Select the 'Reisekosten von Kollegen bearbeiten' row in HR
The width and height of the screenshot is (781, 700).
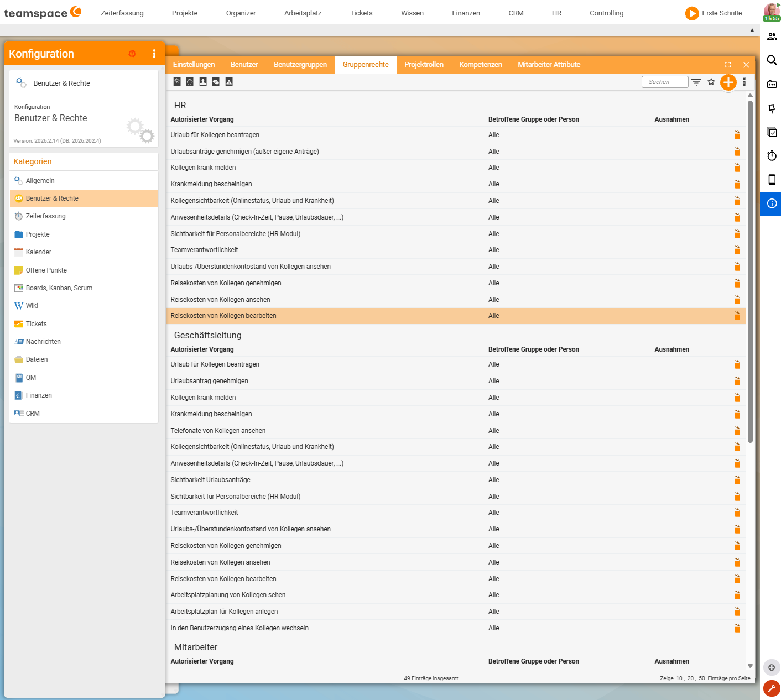click(x=456, y=316)
